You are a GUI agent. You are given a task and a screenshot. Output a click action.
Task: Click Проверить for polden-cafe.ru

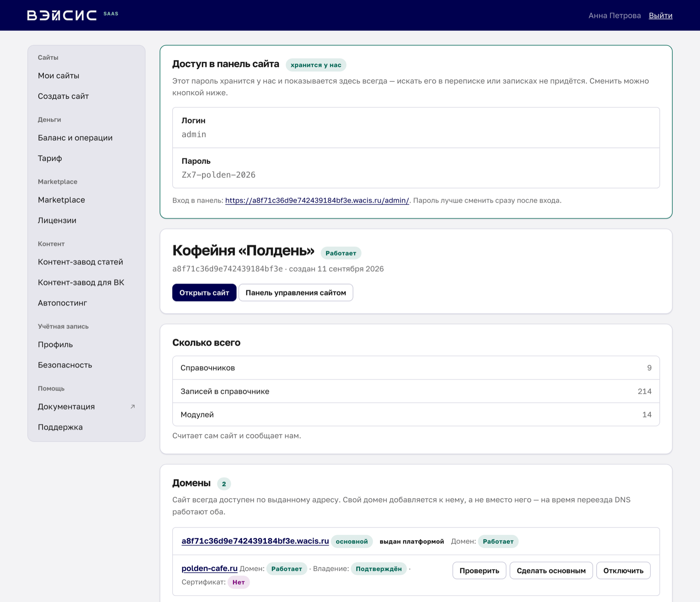(479, 571)
